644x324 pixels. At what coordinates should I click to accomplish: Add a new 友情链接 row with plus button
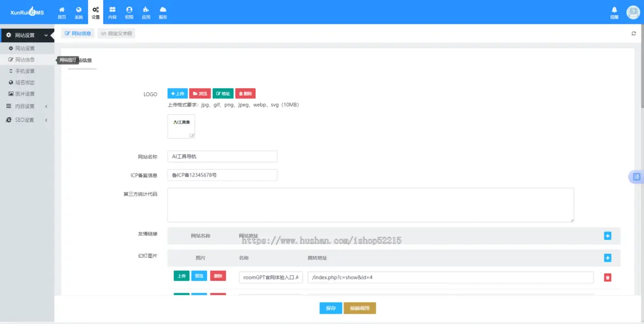608,236
